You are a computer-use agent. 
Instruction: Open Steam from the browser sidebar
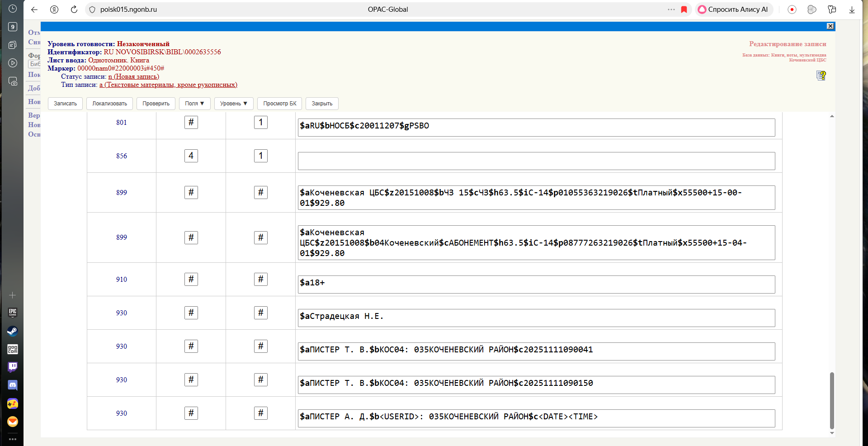13,331
